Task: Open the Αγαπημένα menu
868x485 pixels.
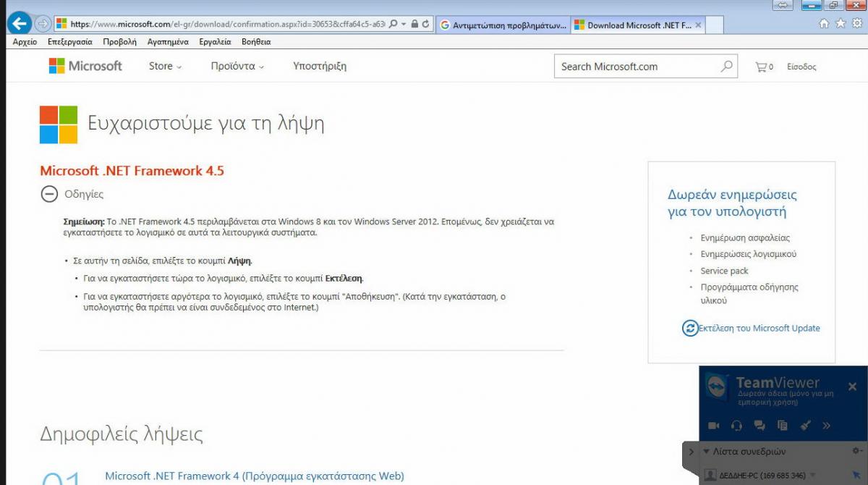Action: [168, 42]
